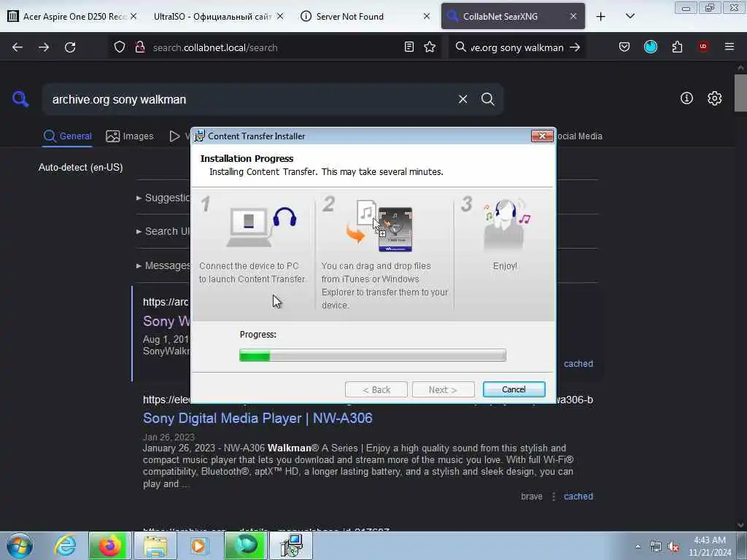The width and height of the screenshot is (747, 560).
Task: Close the CollabNet SearXNG tab
Action: [x=573, y=16]
